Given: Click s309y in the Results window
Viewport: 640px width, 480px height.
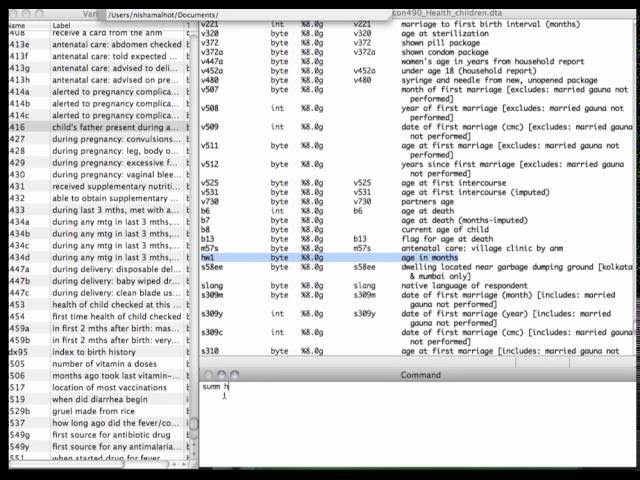Looking at the screenshot, I should pos(406,318).
